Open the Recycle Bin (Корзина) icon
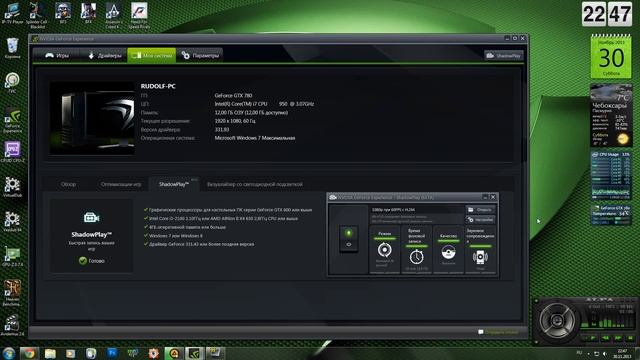This screenshot has width=640, height=360. pyautogui.click(x=12, y=48)
